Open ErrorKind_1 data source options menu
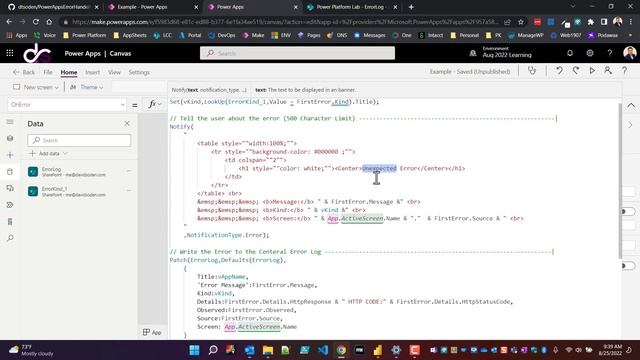The height and width of the screenshot is (360, 640). pyautogui.click(x=129, y=190)
